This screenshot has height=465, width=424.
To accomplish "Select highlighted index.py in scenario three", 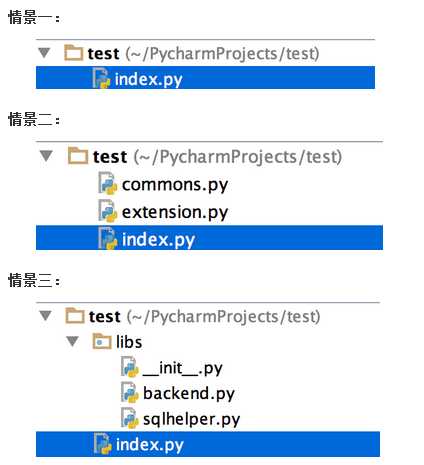I will coord(208,444).
